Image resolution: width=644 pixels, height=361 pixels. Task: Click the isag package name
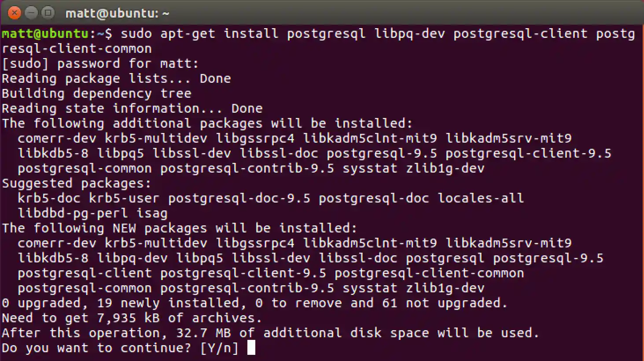(x=152, y=213)
